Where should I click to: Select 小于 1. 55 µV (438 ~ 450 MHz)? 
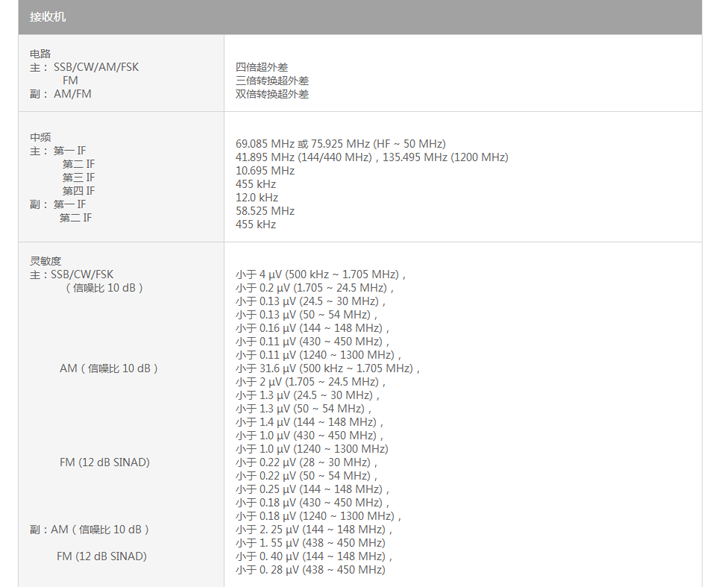[311, 543]
